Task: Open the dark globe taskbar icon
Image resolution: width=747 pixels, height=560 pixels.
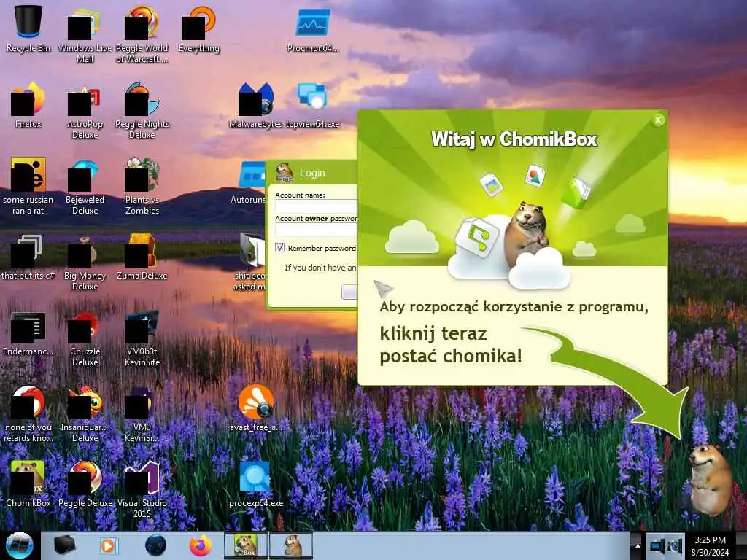Action: click(155, 545)
